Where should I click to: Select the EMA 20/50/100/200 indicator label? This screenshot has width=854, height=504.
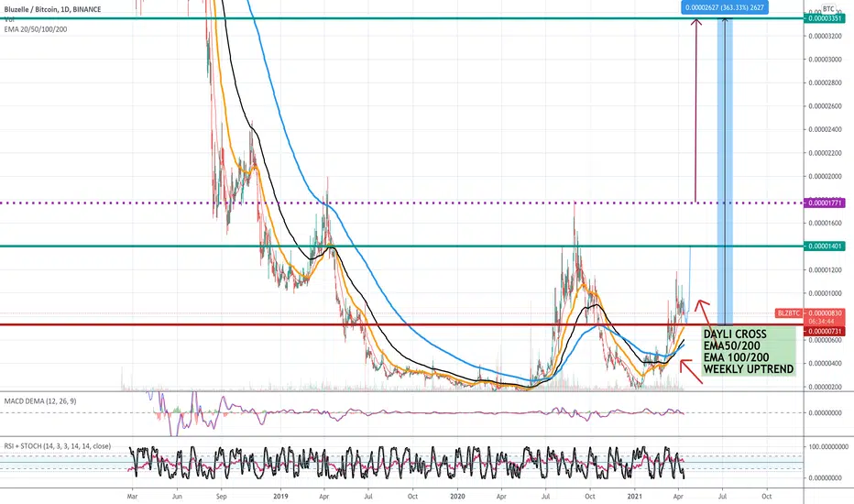click(x=36, y=29)
